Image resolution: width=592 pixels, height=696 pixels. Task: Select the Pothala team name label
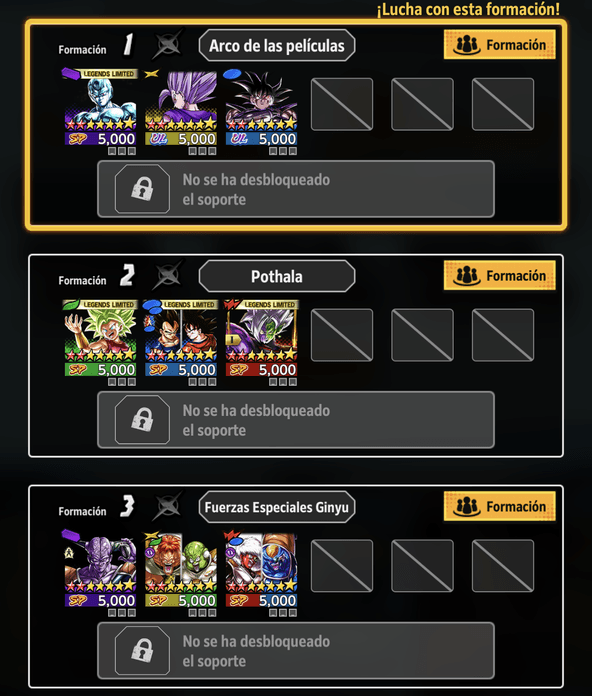coord(277,276)
